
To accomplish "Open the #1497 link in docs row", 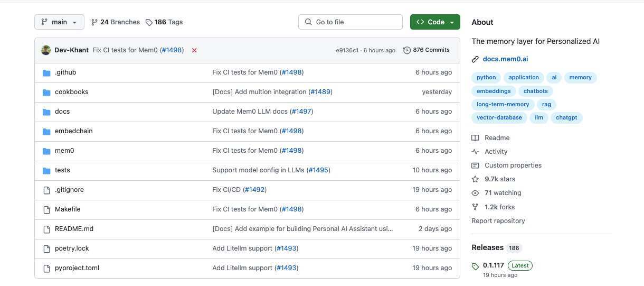I will [x=301, y=112].
